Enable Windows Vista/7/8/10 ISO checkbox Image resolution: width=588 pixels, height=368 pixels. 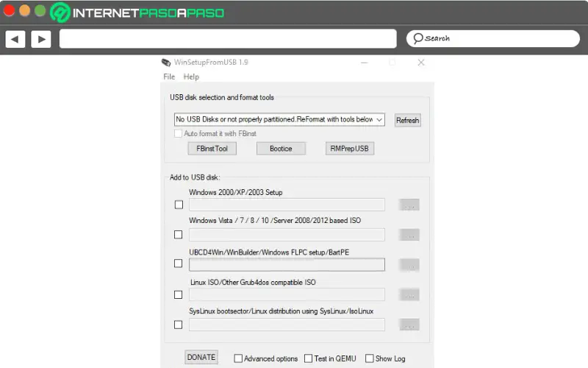click(x=179, y=235)
